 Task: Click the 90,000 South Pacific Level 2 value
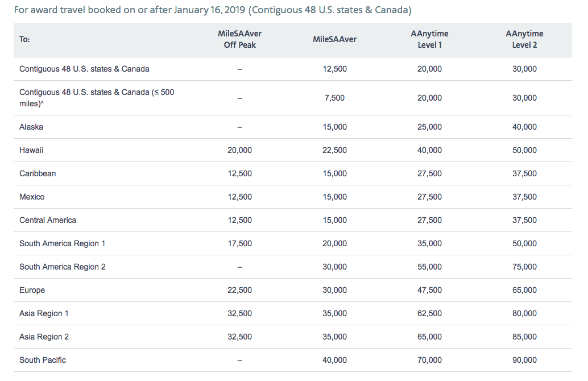click(x=524, y=360)
